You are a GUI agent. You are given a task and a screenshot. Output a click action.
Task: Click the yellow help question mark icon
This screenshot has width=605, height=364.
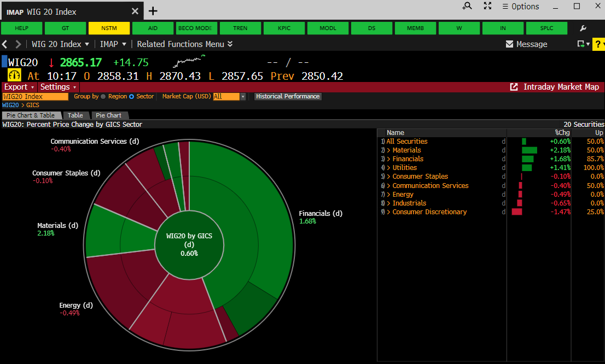[598, 44]
